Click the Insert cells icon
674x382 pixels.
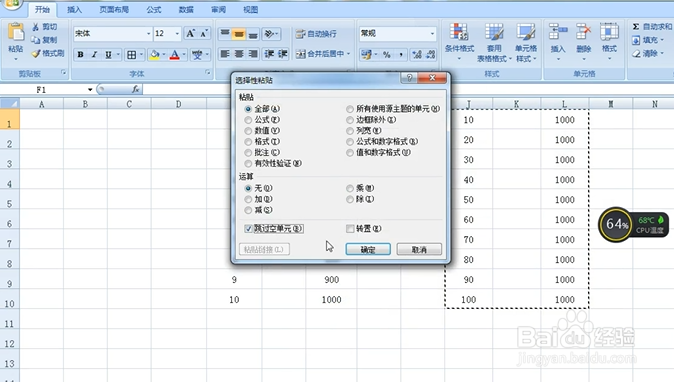click(x=558, y=32)
